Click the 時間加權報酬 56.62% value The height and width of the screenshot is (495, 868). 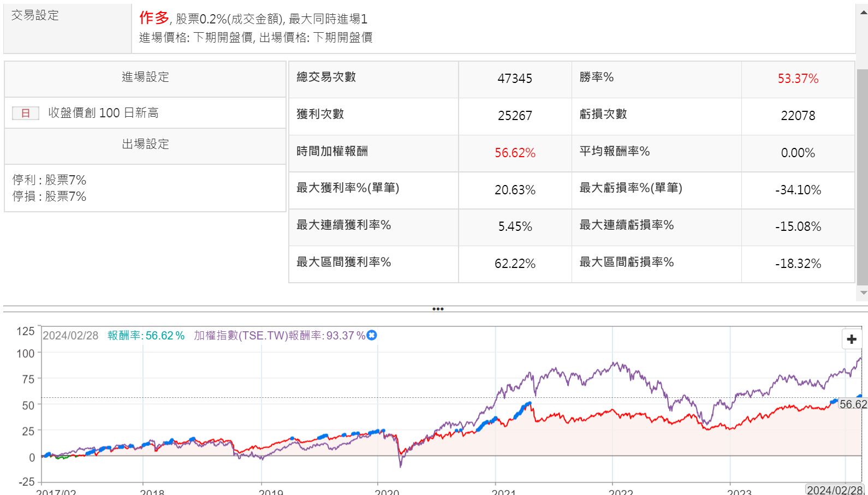pyautogui.click(x=514, y=153)
